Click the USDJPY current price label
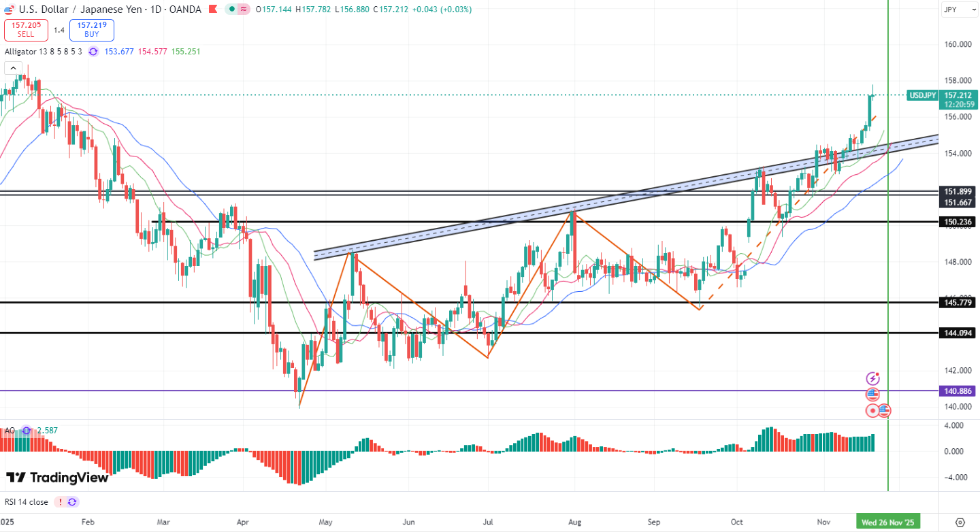The height and width of the screenshot is (532, 980). pos(922,95)
